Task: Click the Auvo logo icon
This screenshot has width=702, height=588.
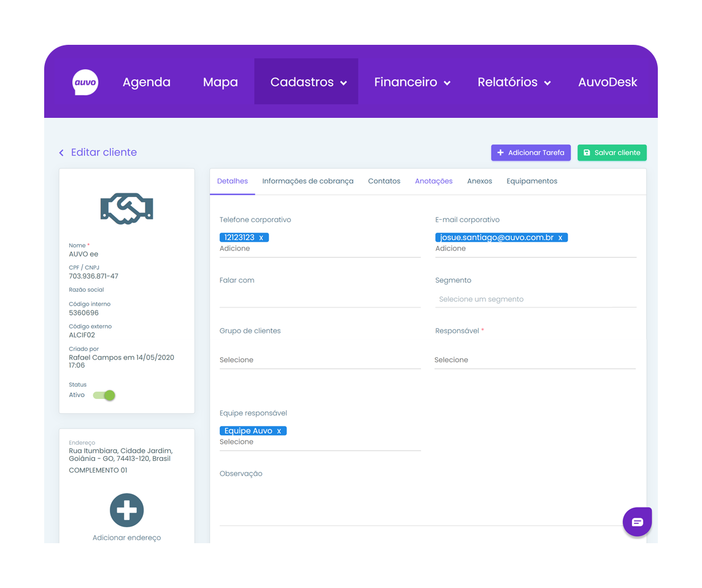Action: [x=85, y=82]
